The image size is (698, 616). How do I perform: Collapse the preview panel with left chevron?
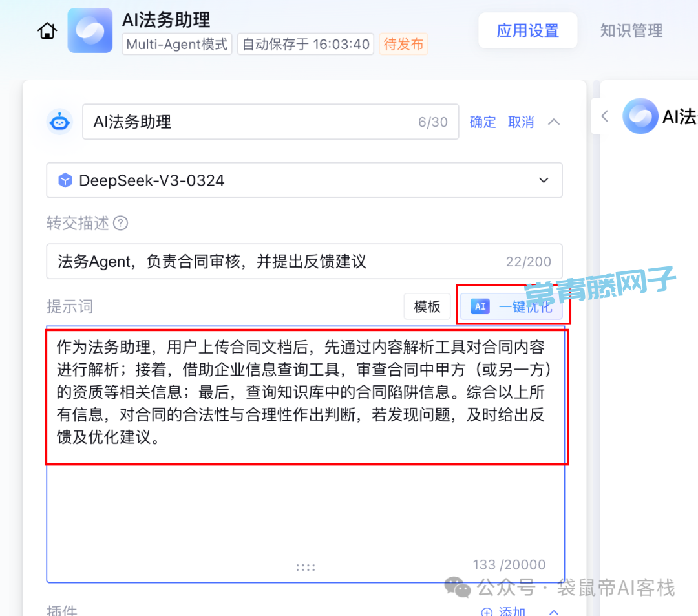pyautogui.click(x=604, y=116)
